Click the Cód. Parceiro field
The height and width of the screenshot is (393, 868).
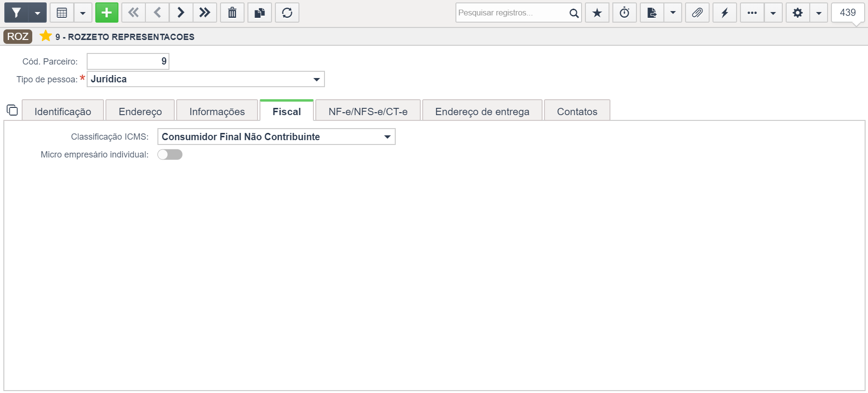(x=128, y=61)
